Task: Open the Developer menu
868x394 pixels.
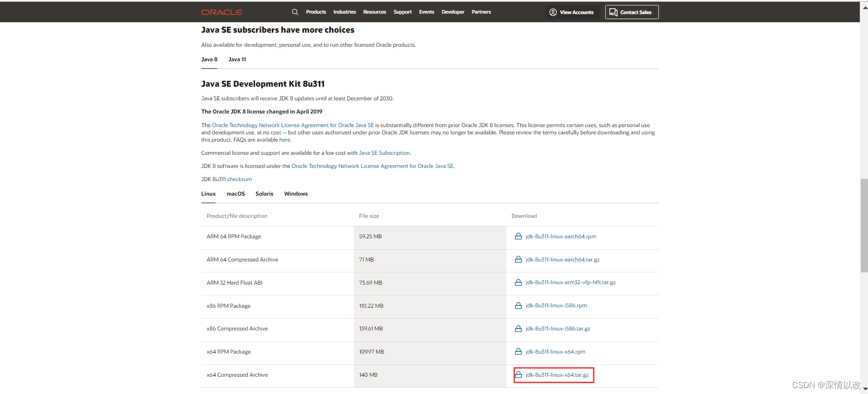Action: (x=453, y=12)
